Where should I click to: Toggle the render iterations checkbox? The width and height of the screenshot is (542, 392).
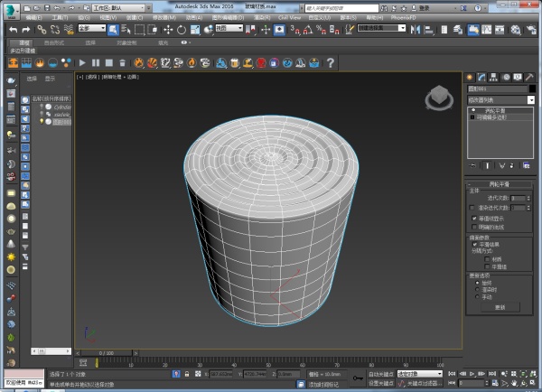point(472,208)
